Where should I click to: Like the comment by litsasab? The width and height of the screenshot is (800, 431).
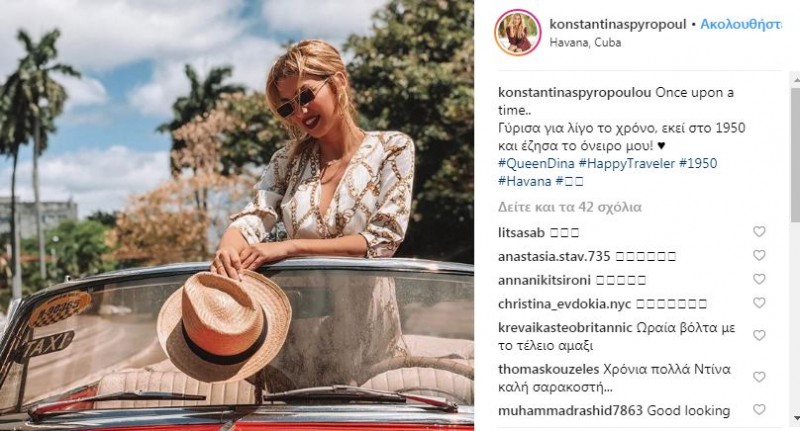[x=759, y=232]
